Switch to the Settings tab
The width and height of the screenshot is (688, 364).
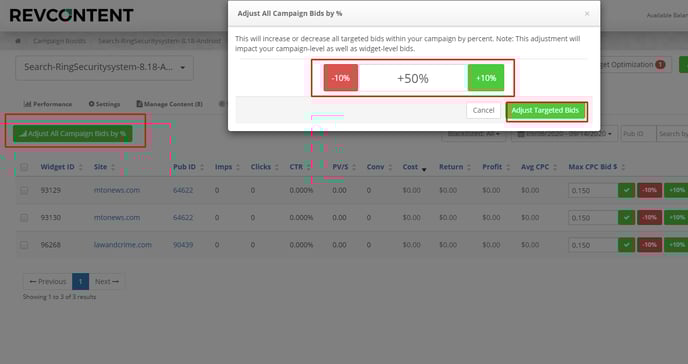click(104, 104)
